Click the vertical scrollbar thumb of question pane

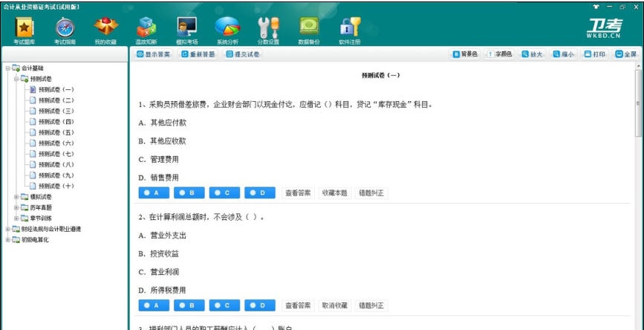click(638, 103)
